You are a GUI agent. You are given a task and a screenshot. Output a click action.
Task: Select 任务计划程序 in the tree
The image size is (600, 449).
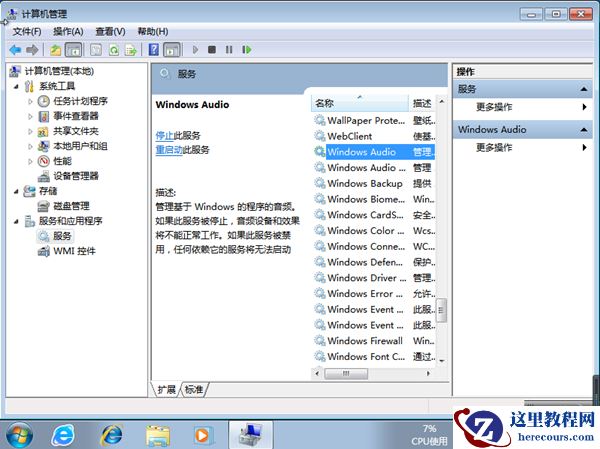click(80, 101)
